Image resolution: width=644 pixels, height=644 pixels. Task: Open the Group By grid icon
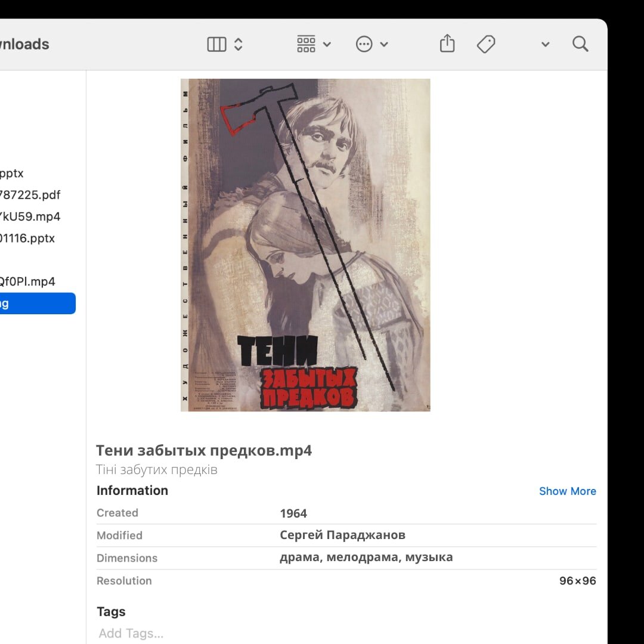tap(306, 44)
